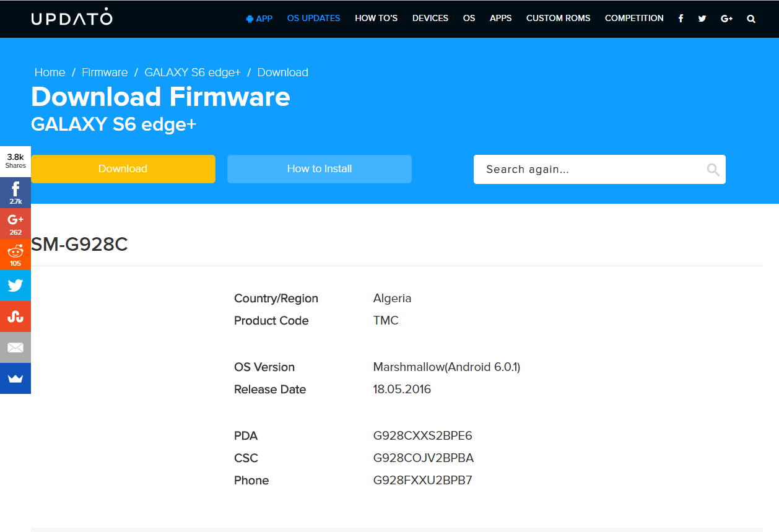Click the UPDATO logo

point(72,18)
